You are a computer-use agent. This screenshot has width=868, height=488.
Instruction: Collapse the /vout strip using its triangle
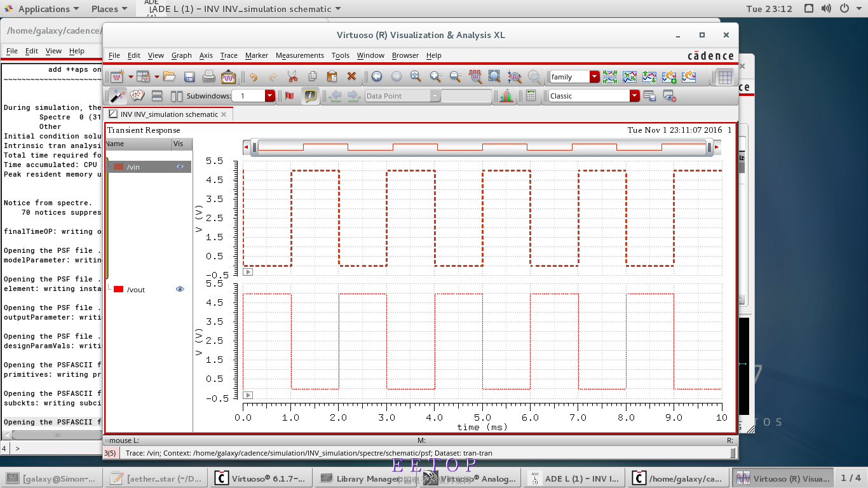click(x=248, y=395)
